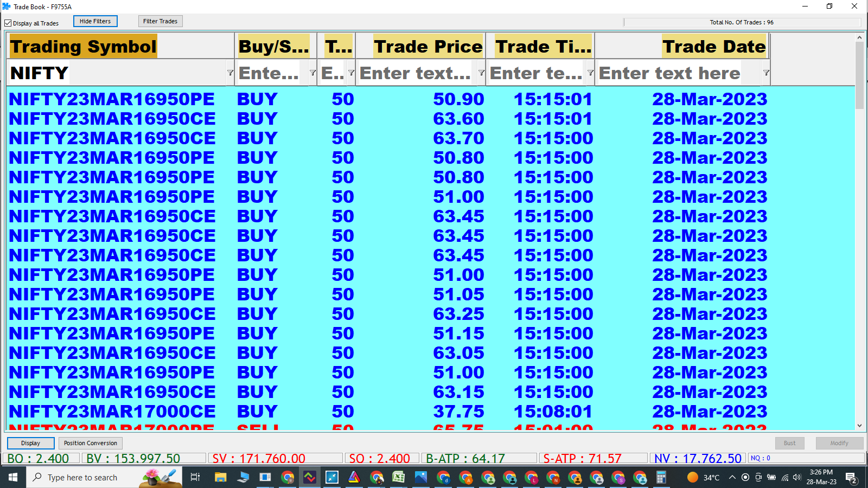
Task: Click the Filter Trades button
Action: point(160,21)
